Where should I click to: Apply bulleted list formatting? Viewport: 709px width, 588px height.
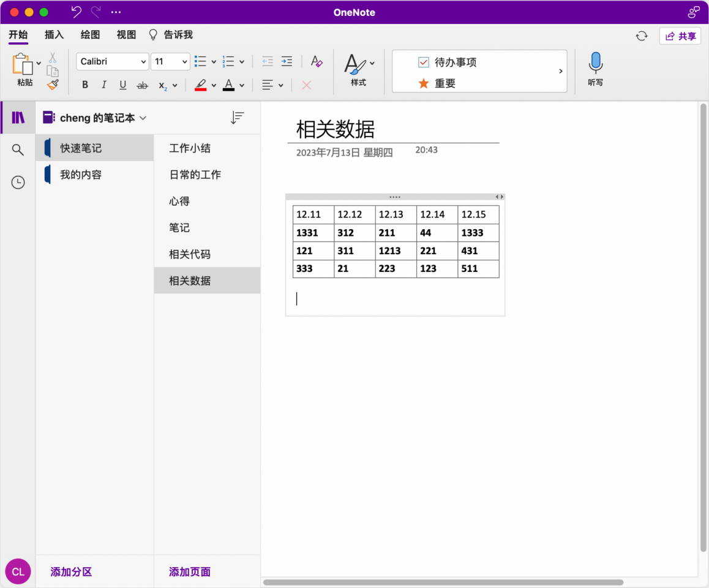coord(200,61)
